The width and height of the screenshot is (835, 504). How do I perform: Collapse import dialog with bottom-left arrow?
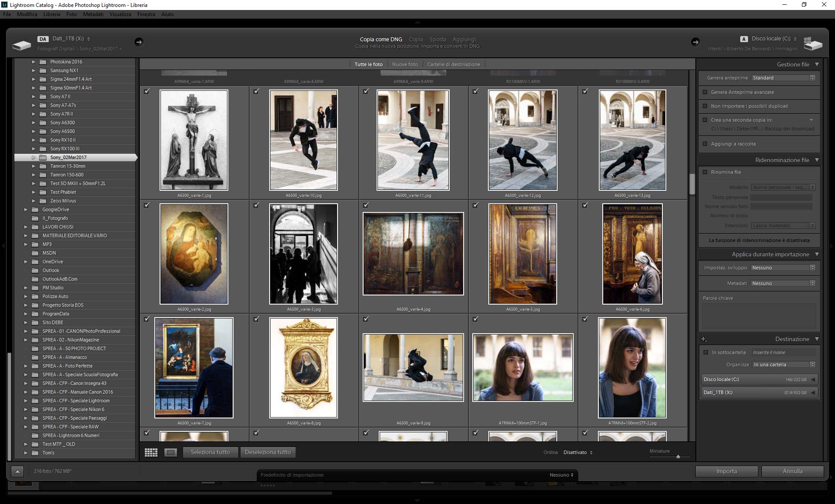[x=17, y=471]
